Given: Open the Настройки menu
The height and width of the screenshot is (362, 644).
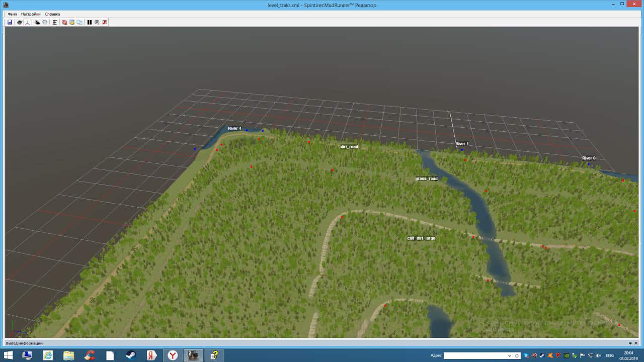Looking at the screenshot, I should 31,14.
